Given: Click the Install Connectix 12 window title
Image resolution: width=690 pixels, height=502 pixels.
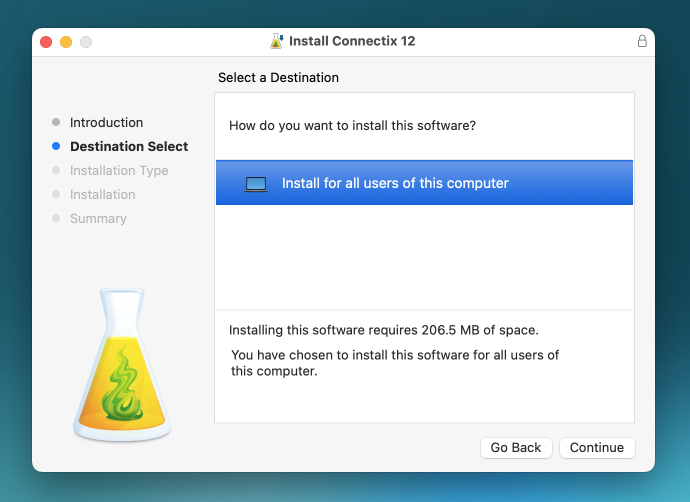Looking at the screenshot, I should click(x=352, y=41).
